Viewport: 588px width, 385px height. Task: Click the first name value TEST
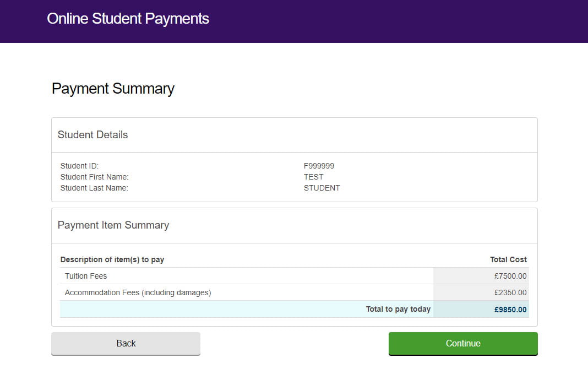(x=313, y=177)
